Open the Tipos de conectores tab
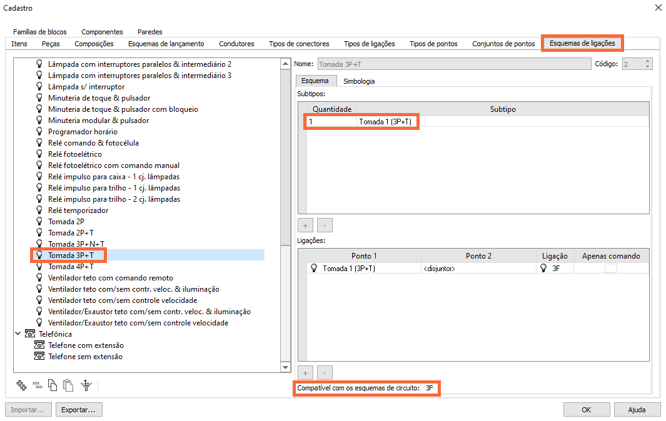The image size is (666, 421). click(x=299, y=44)
